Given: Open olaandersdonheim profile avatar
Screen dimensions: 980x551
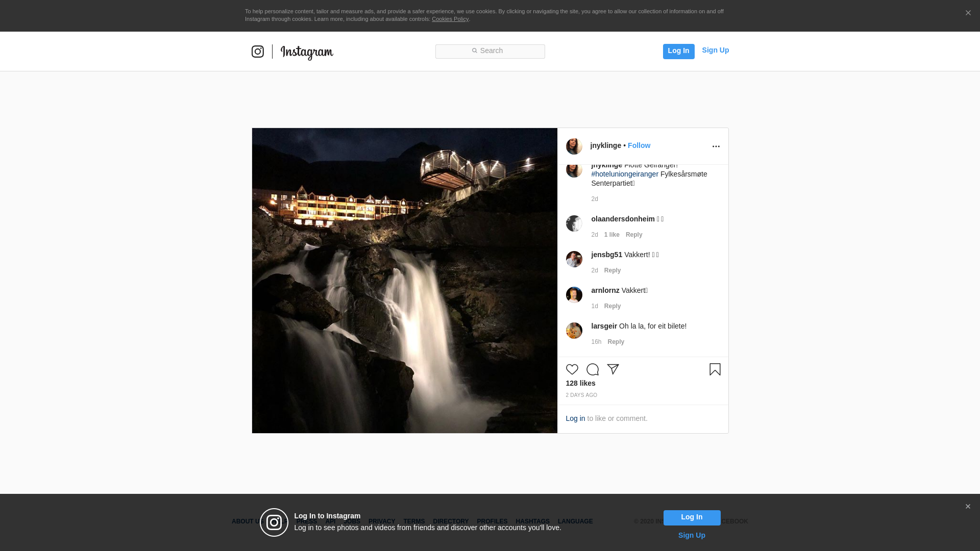Looking at the screenshot, I should tap(574, 223).
